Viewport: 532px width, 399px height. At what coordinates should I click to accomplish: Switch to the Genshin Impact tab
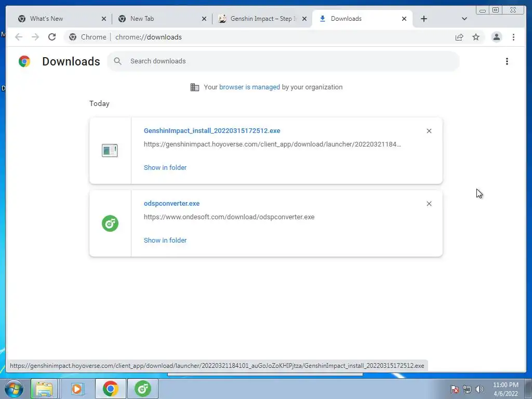(x=261, y=19)
